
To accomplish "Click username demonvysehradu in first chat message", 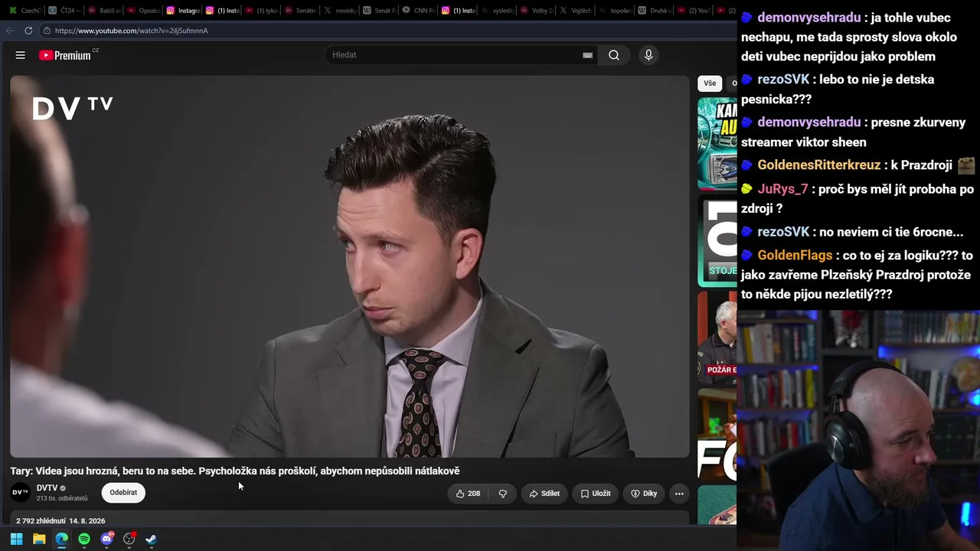I will point(809,18).
